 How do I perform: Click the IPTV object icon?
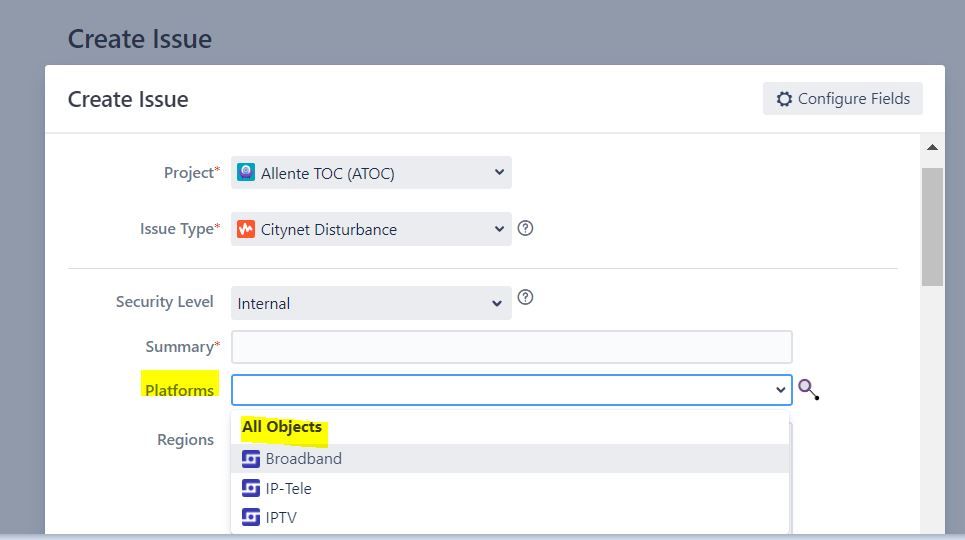click(x=250, y=517)
